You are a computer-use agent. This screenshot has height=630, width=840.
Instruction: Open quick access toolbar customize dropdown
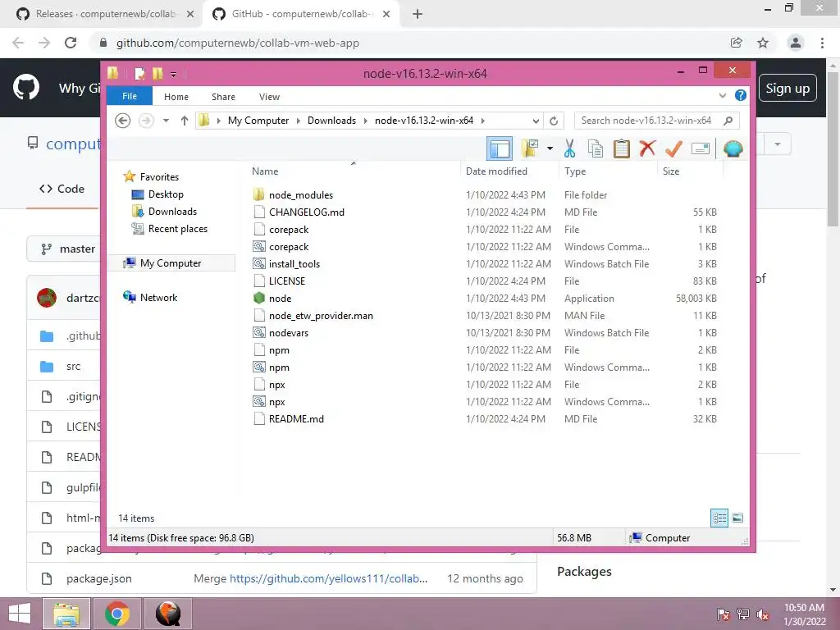click(x=174, y=74)
